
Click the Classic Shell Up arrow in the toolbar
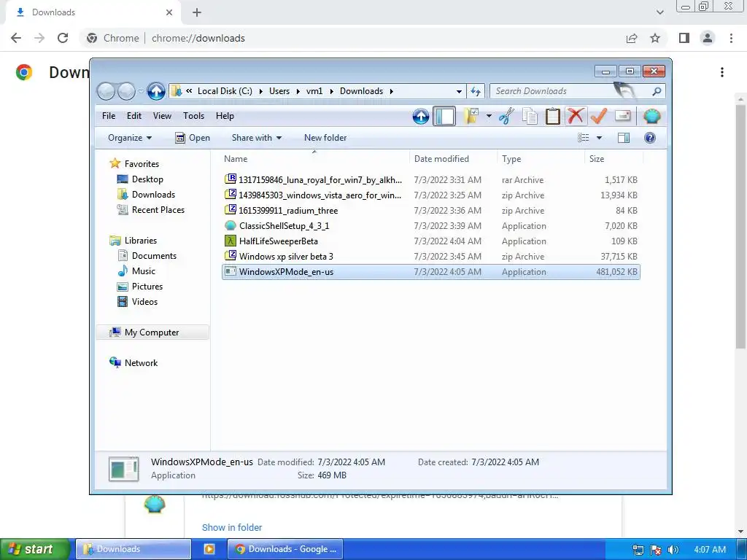click(421, 116)
